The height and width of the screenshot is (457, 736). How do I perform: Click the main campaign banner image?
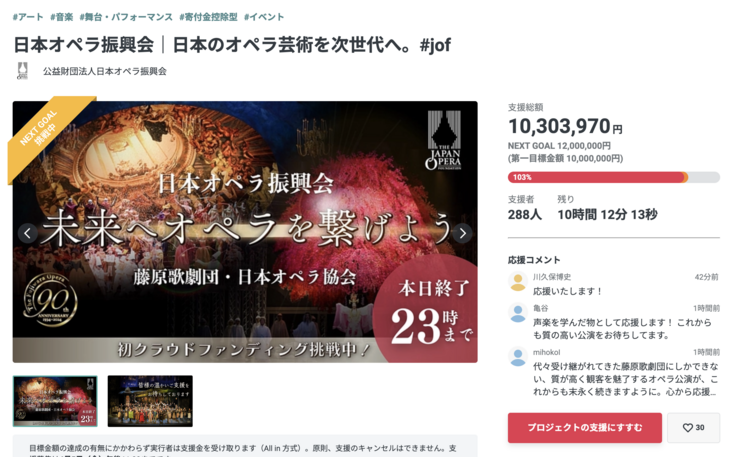245,232
